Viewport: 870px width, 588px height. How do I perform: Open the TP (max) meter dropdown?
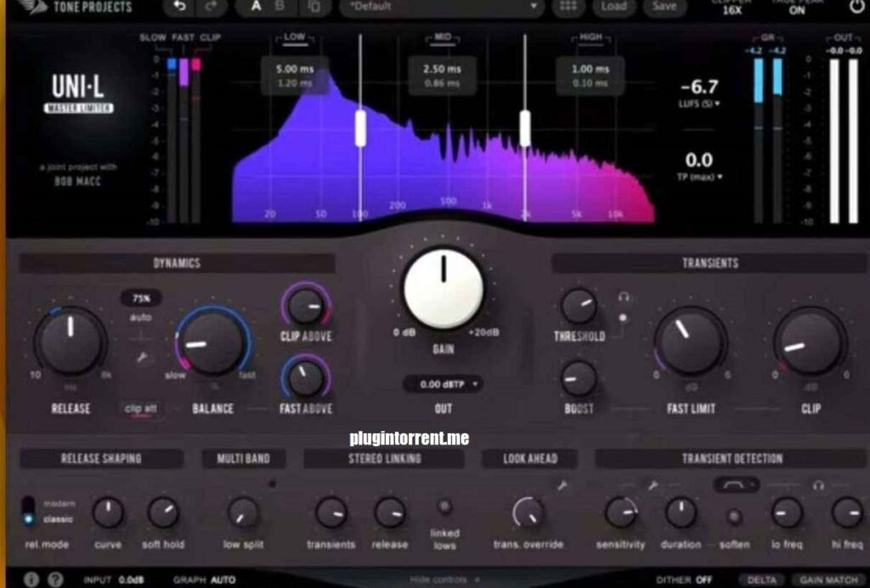(x=700, y=177)
